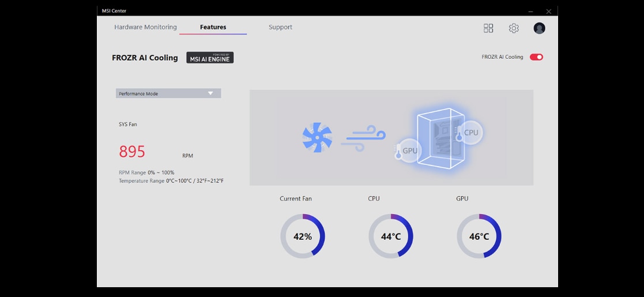Click the glowing PC case illustration

439,138
